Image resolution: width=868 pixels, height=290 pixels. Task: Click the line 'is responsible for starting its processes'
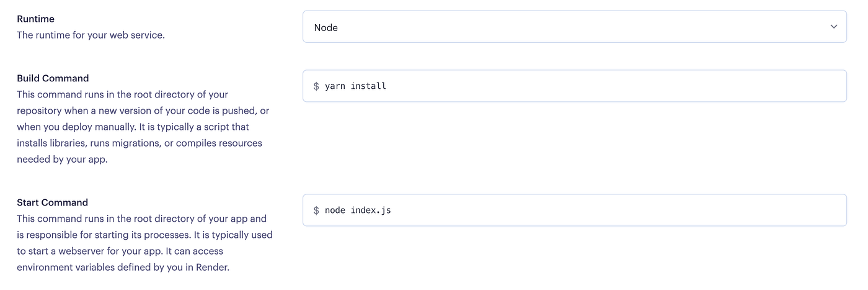pos(144,235)
